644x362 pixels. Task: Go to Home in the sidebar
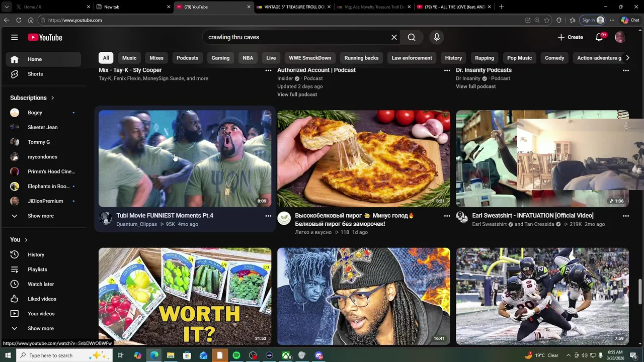pos(44,59)
